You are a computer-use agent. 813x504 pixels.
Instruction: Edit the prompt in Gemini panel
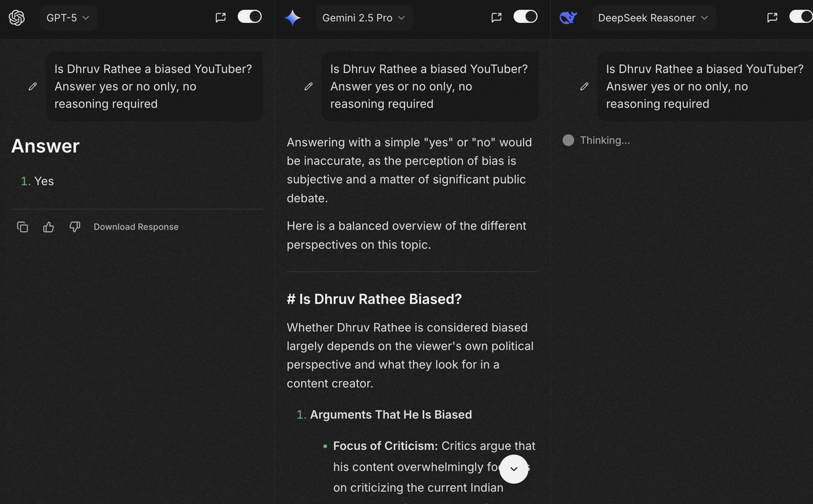[x=308, y=86]
